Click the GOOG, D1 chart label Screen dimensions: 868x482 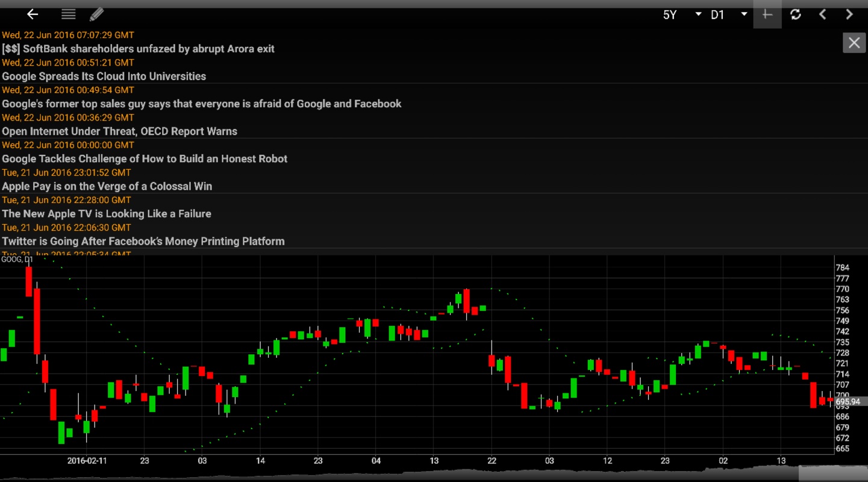click(x=17, y=260)
